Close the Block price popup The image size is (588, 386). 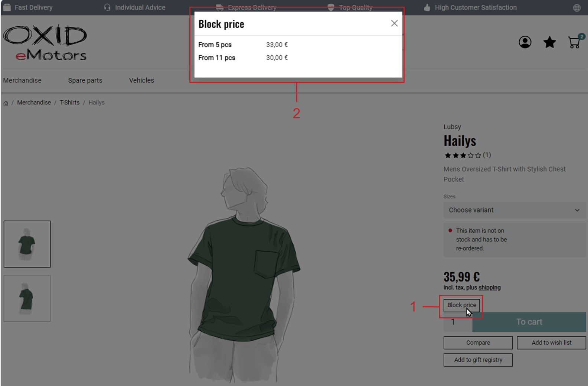coord(394,23)
